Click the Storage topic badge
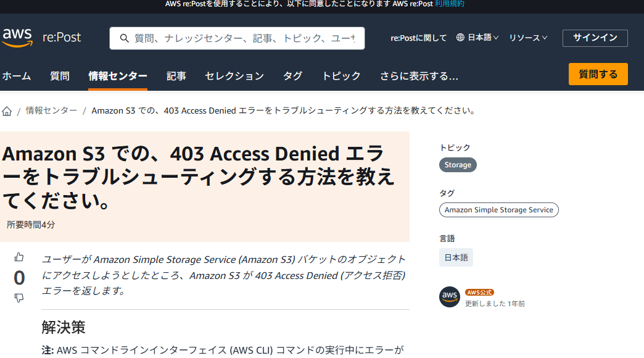Screen dimensions: 644x358 (x=458, y=165)
